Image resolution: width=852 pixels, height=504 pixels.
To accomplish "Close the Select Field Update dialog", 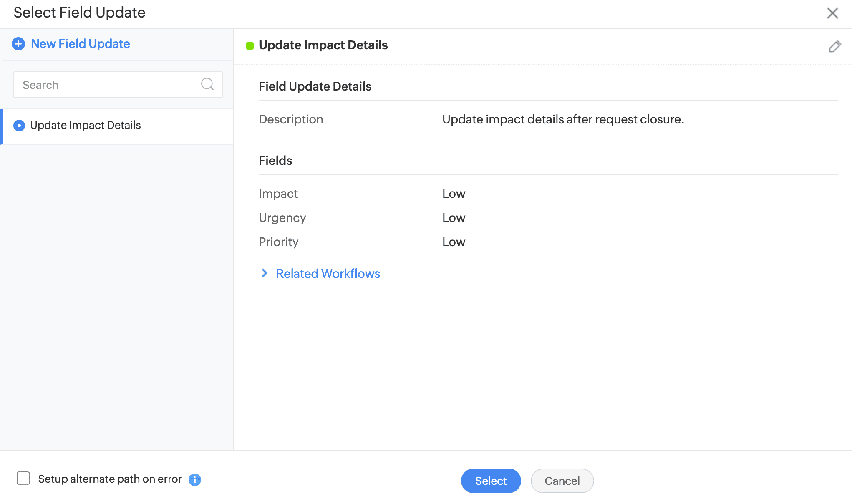I will click(x=832, y=13).
